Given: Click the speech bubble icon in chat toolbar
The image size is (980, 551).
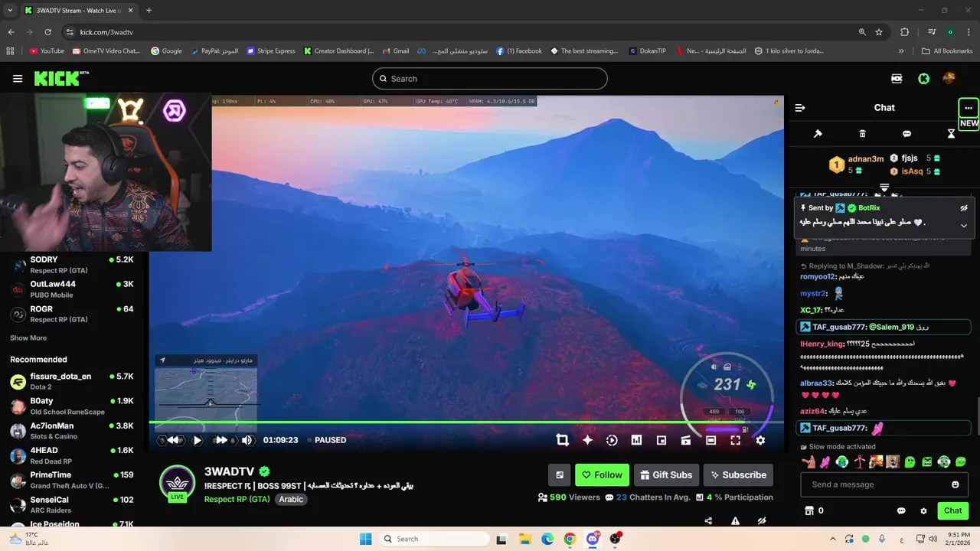Looking at the screenshot, I should coord(906,134).
